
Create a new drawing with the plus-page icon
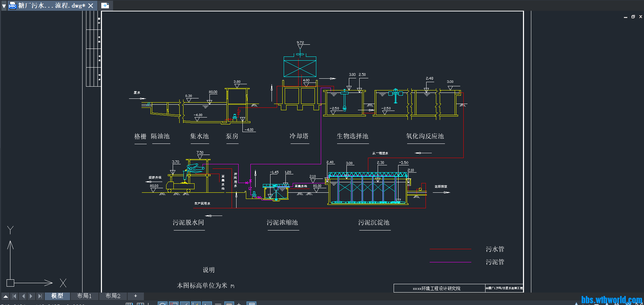[x=105, y=6]
